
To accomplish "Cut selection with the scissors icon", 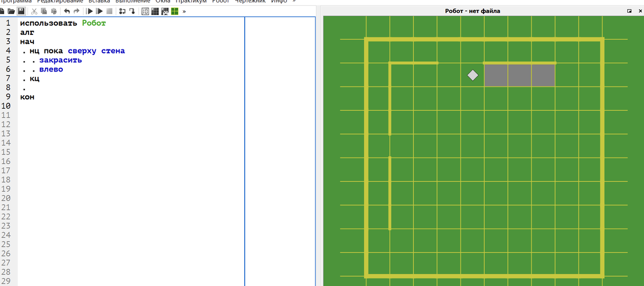I will (x=34, y=11).
